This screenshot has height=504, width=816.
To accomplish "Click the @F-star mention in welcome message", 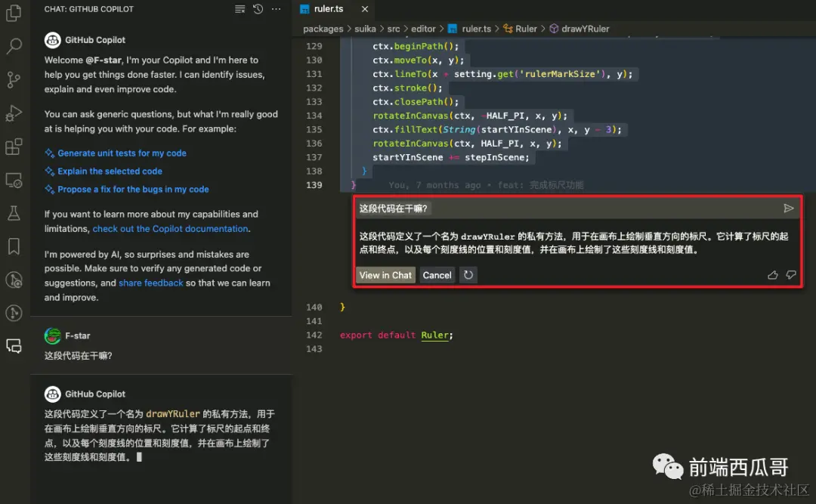I will [x=104, y=60].
